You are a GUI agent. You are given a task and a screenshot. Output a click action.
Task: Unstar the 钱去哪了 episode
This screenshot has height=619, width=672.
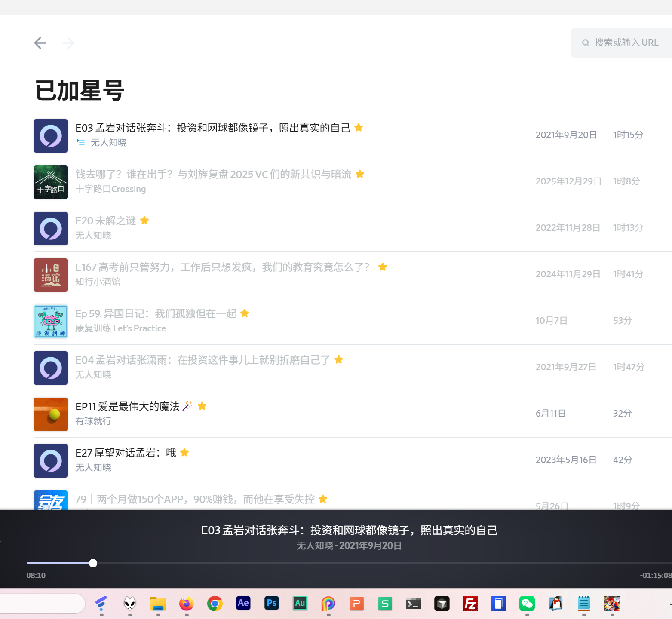pyautogui.click(x=360, y=174)
